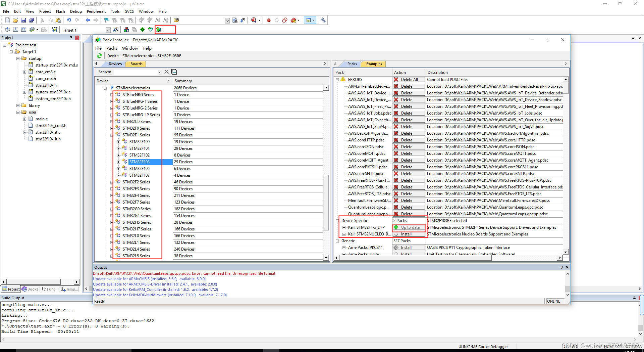Close the Output panel
This screenshot has height=352, width=644.
(x=567, y=267)
